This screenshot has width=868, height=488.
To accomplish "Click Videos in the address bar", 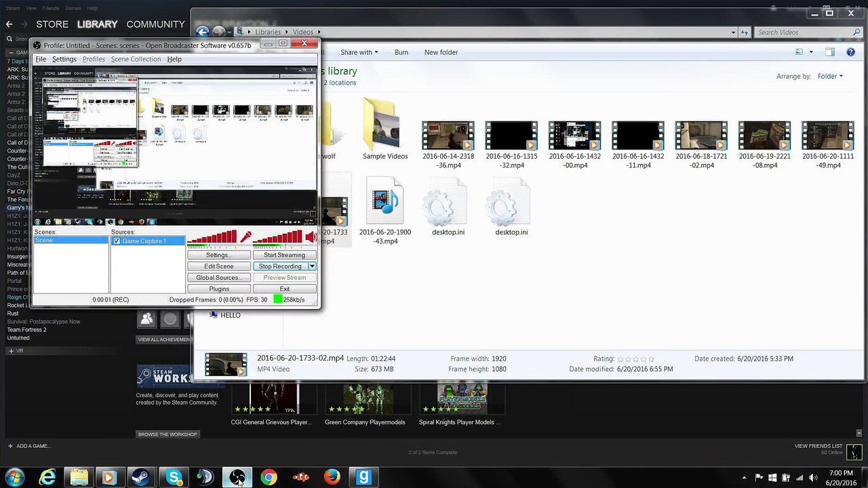I will click(303, 32).
